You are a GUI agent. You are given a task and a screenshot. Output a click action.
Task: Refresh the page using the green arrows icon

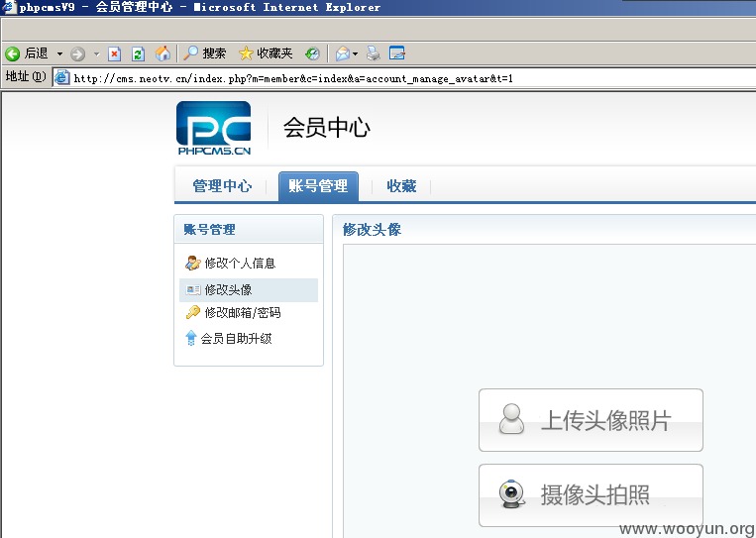coord(139,54)
